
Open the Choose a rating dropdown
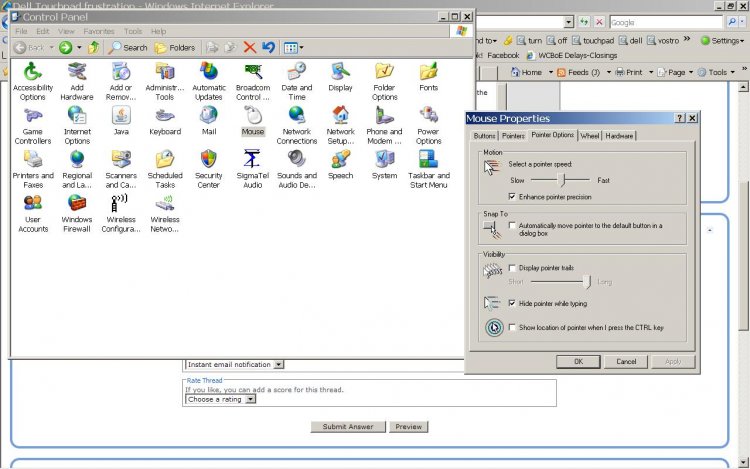[251, 399]
